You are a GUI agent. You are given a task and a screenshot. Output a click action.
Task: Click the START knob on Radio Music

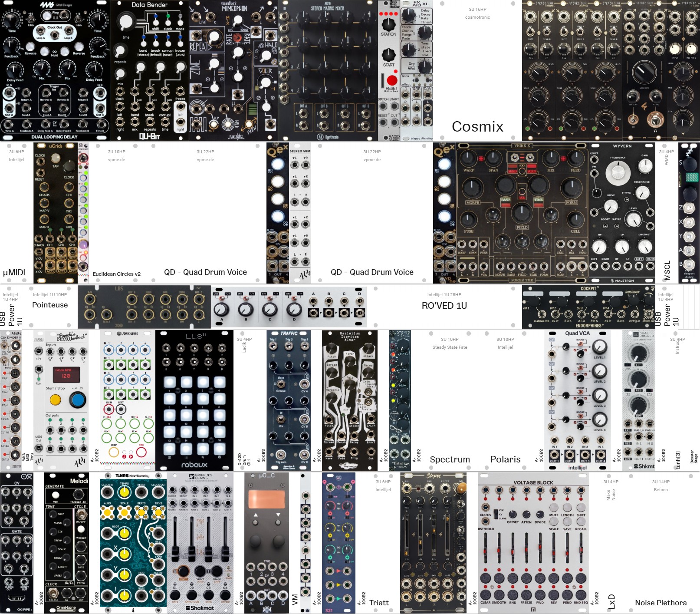(x=388, y=55)
